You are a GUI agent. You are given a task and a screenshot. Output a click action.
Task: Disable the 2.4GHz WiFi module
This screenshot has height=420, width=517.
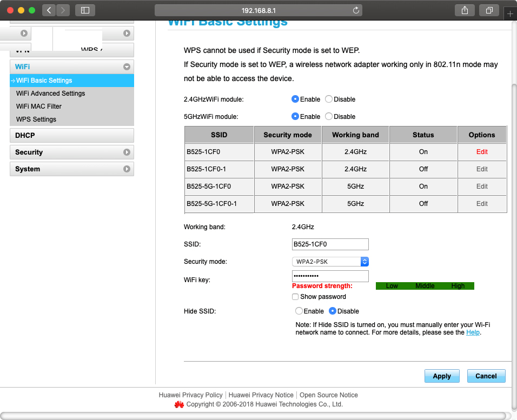pos(329,99)
